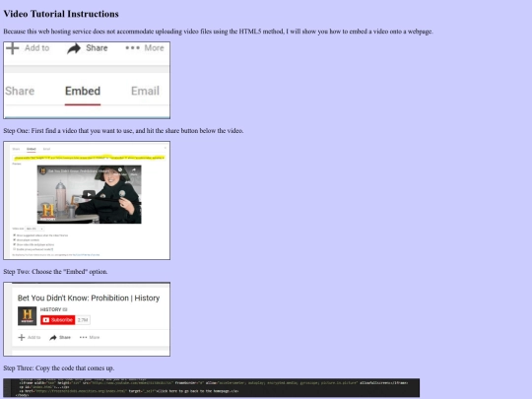Click play button on Prohibition video preview
532x399 pixels.
89,194
